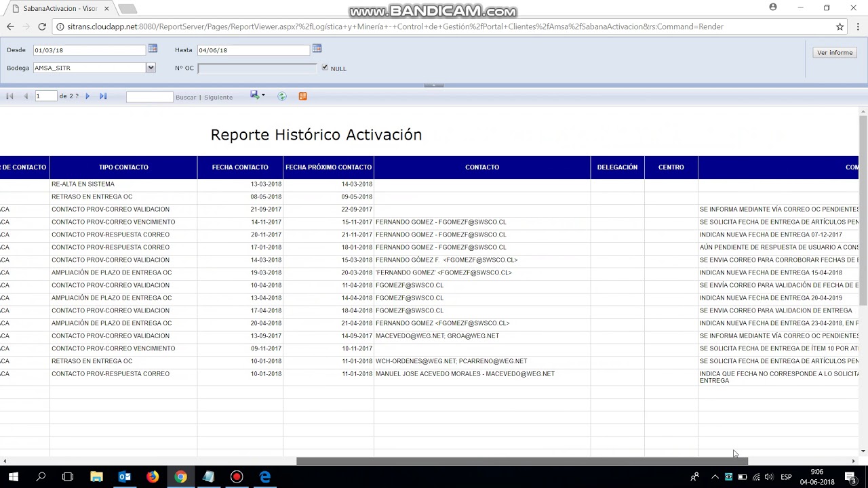Open the Chrome profile account icon
The height and width of the screenshot is (488, 868).
coord(773,7)
